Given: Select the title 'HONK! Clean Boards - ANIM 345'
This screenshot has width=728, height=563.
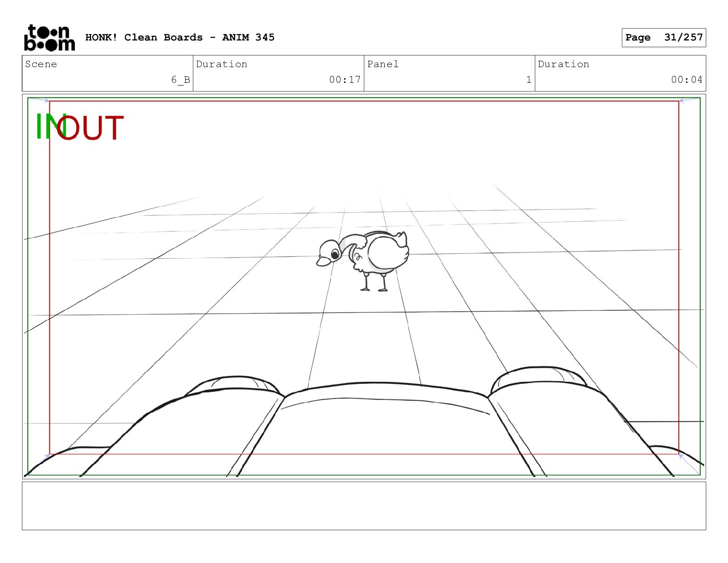Looking at the screenshot, I should [x=180, y=37].
